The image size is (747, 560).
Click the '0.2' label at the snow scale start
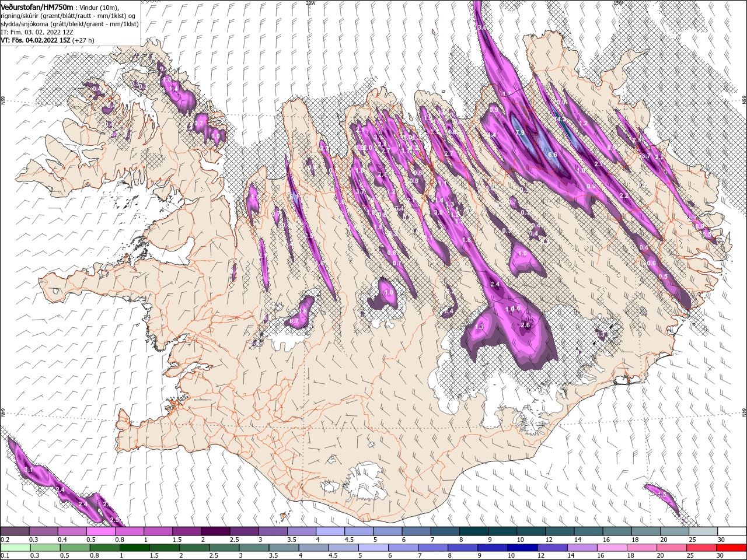point(5,540)
